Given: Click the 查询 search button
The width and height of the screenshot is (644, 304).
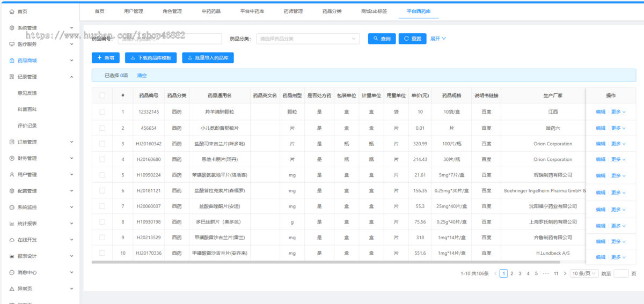Looking at the screenshot, I should click(x=382, y=39).
